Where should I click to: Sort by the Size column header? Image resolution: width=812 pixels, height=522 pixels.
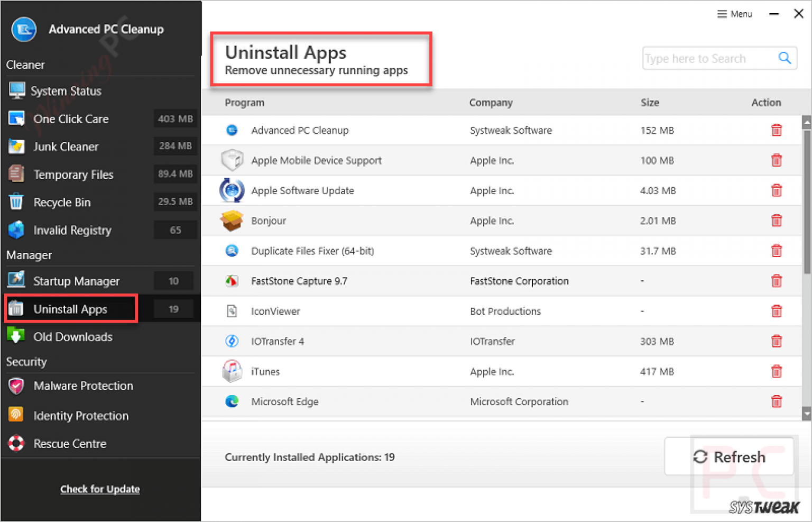pyautogui.click(x=650, y=103)
